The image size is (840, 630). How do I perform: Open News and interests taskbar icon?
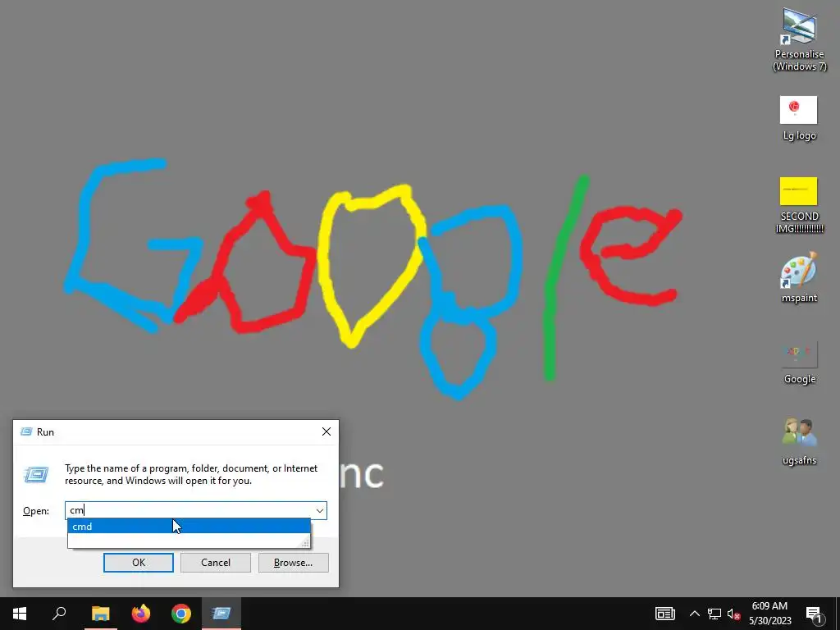point(664,614)
